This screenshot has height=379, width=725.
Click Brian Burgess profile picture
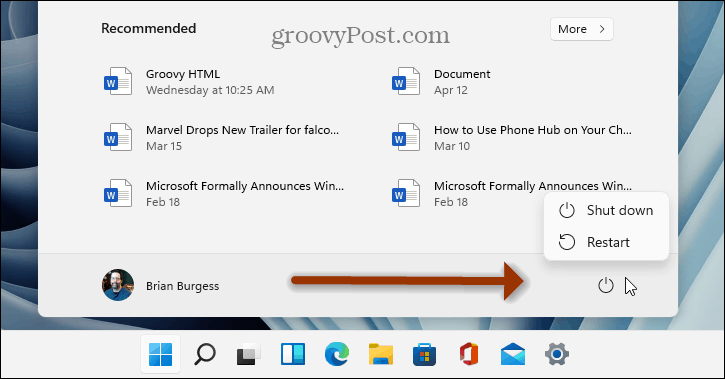(118, 285)
